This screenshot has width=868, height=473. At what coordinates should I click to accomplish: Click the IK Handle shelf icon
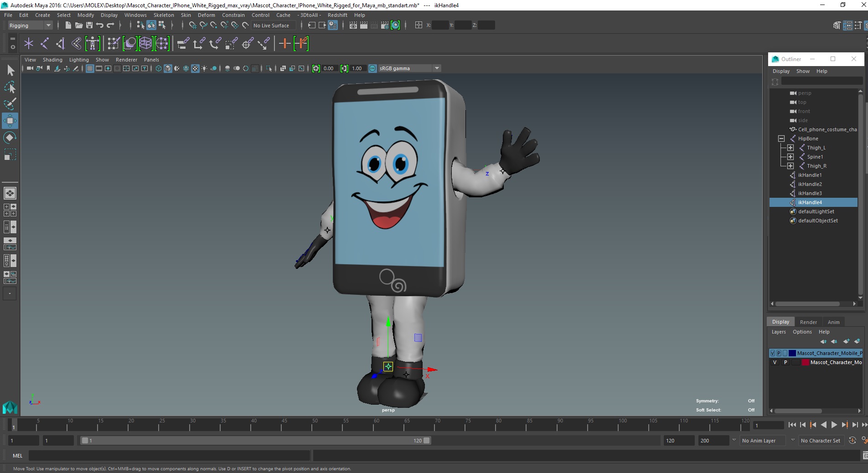coord(61,44)
